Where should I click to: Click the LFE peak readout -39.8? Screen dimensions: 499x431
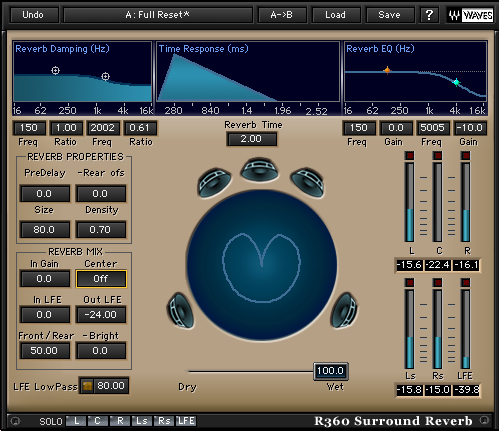pos(466,390)
